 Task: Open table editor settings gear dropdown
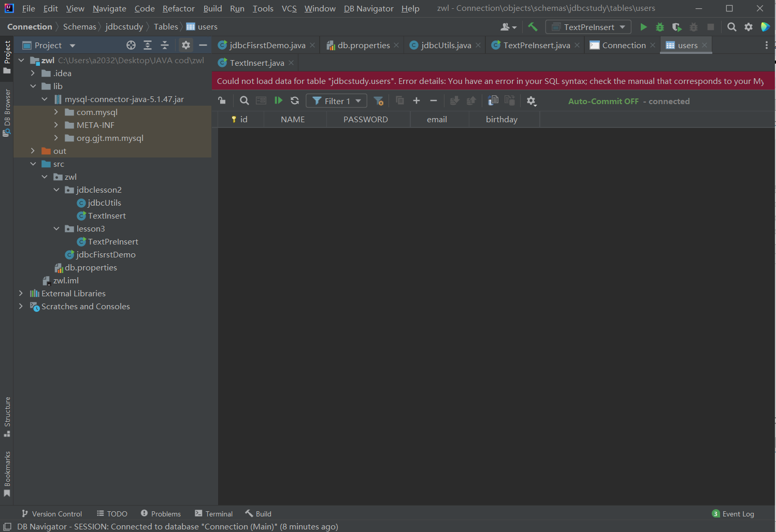pos(531,101)
